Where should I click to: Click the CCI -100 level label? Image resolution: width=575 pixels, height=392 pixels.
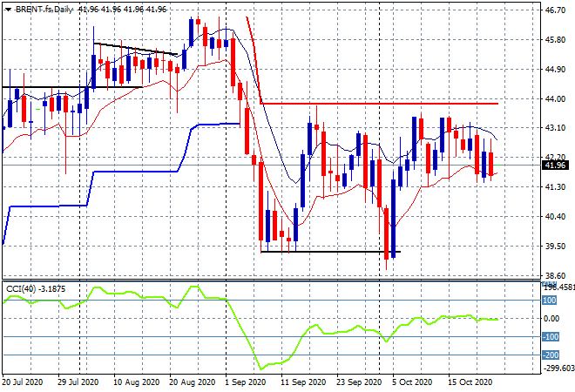551,336
